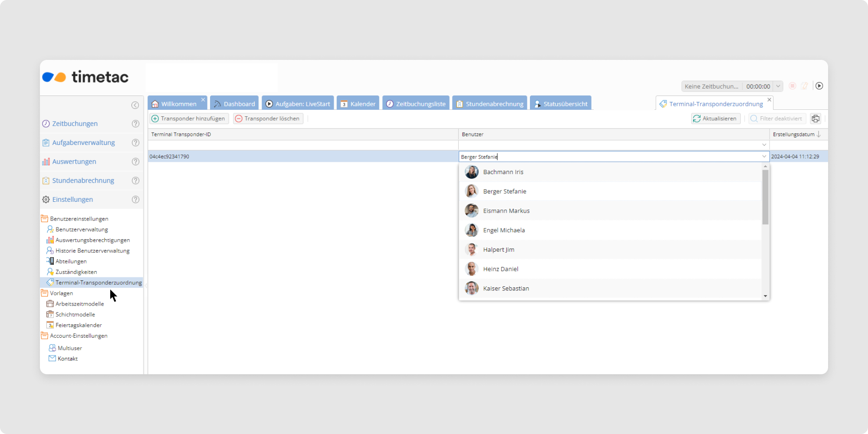Click Transponder hinzufügen button
Screen dimensions: 868x434
click(x=189, y=118)
